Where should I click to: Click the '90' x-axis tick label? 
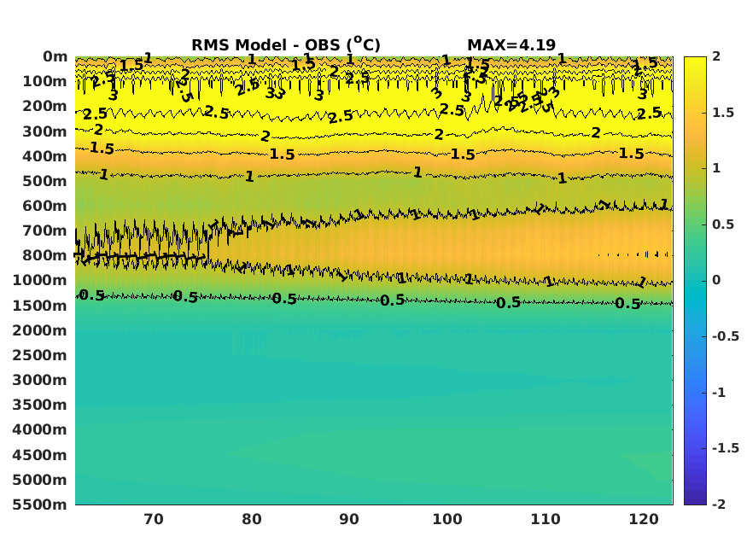[x=349, y=519]
